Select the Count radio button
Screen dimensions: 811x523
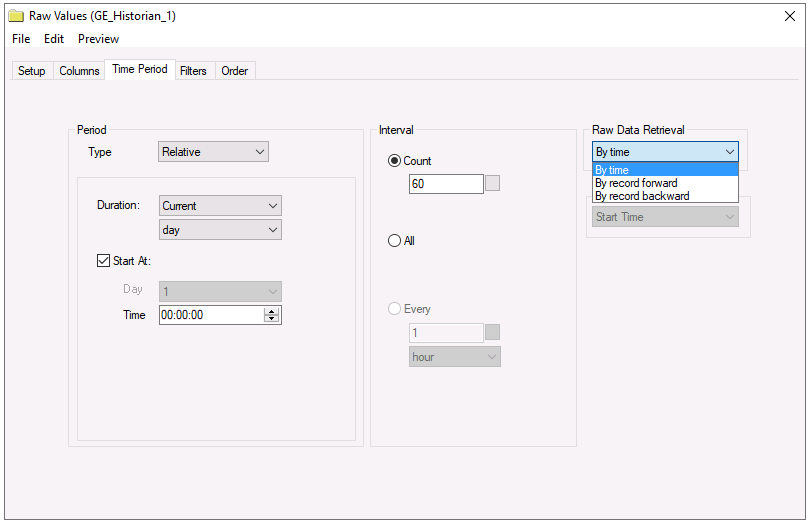click(394, 161)
